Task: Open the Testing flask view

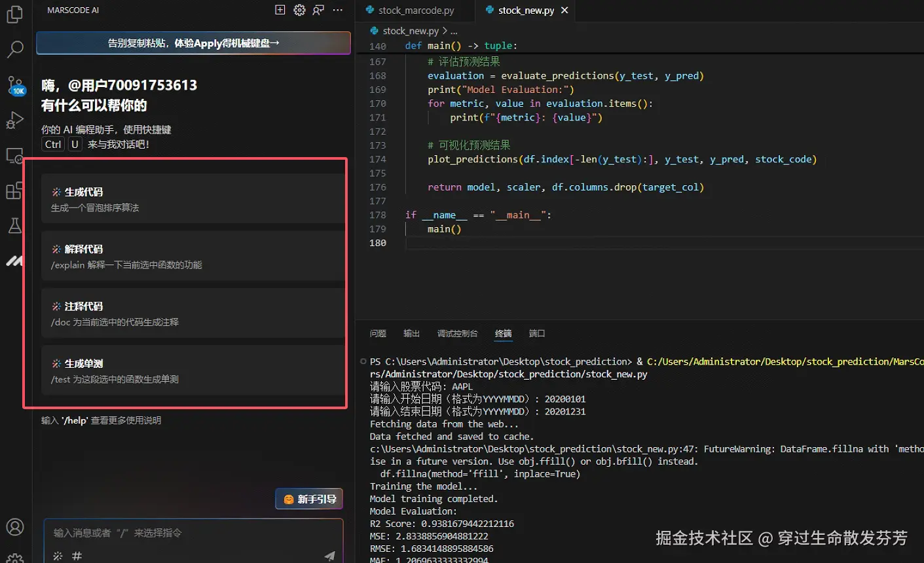Action: tap(14, 226)
